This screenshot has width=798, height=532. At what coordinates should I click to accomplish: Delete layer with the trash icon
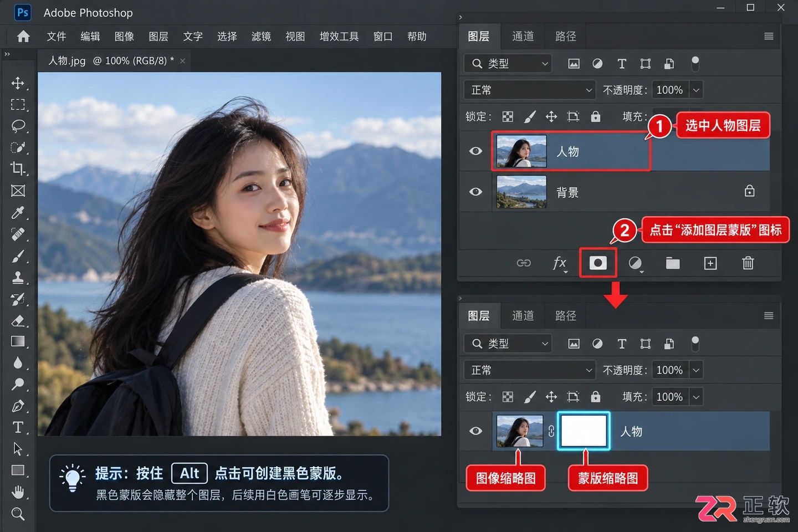748,263
